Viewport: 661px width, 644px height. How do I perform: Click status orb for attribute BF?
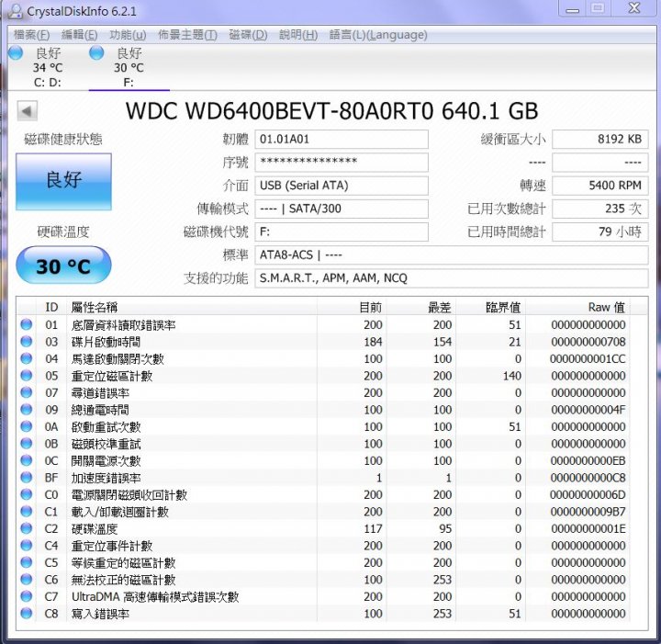pos(26,477)
